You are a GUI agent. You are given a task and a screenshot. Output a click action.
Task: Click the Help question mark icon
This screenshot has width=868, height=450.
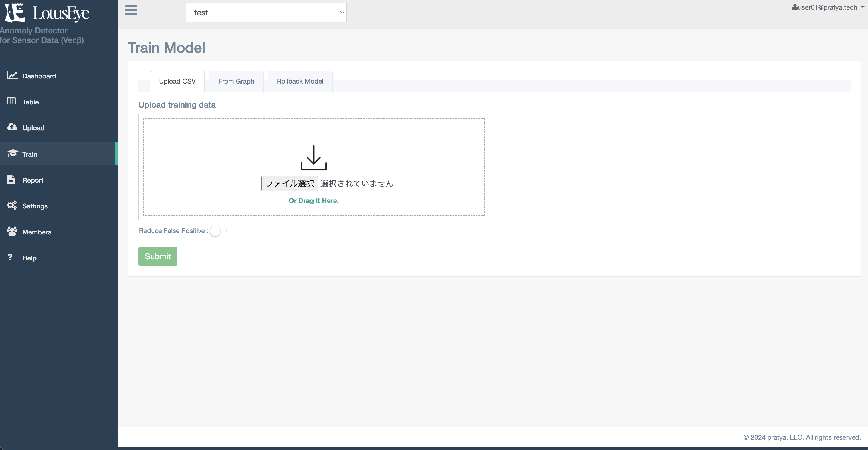[10, 257]
